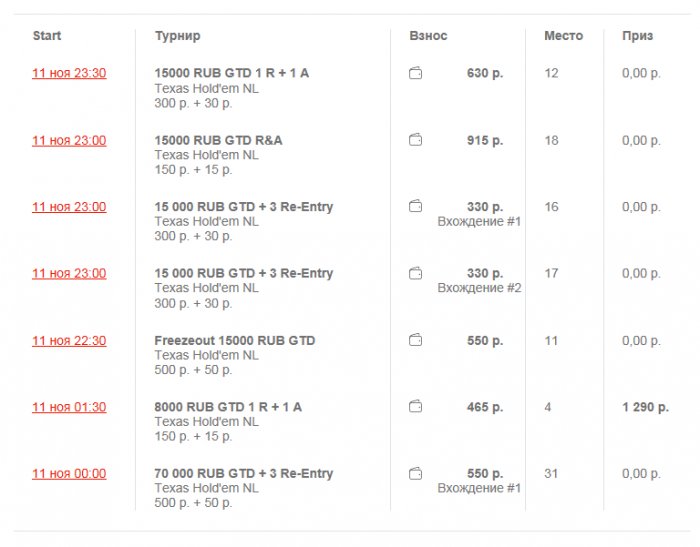Click the Турнир column header
This screenshot has width=700, height=547.
pos(178,36)
